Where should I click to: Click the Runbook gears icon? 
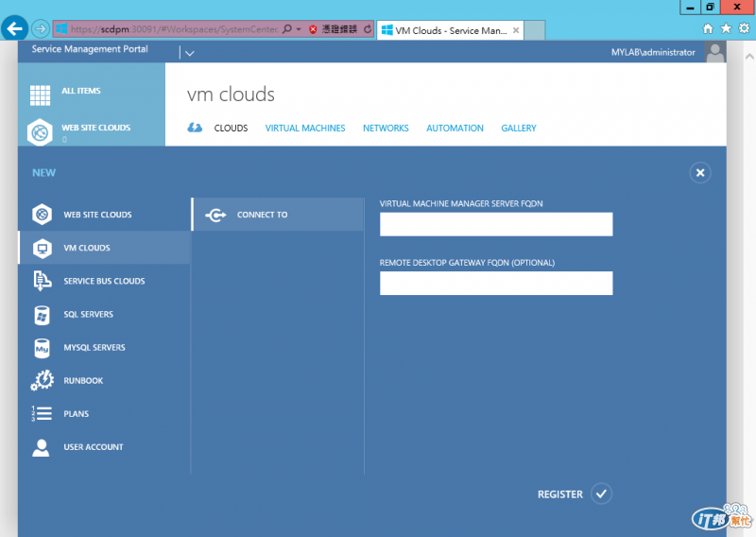[x=42, y=380]
